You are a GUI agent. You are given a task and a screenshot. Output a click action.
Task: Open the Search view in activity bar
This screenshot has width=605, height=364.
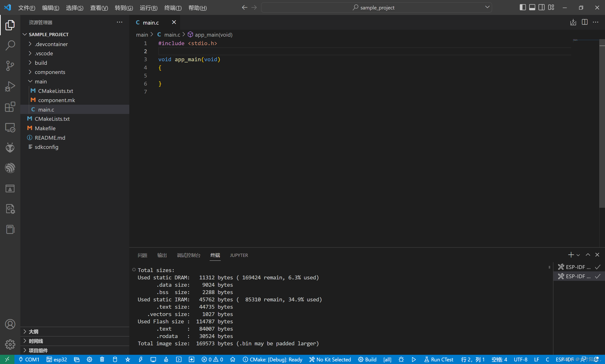[x=10, y=45]
